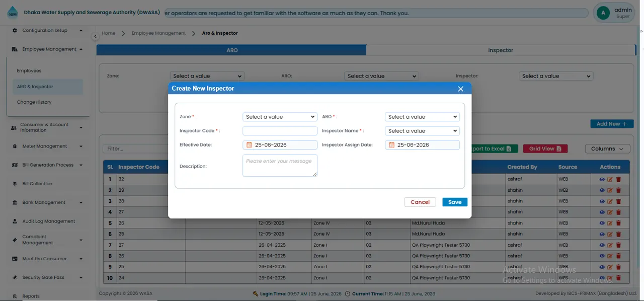The height and width of the screenshot is (301, 644).
Task: Open Change History submenu item
Action: 34,102
